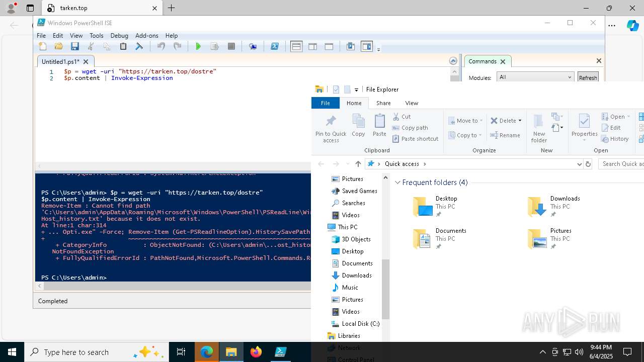Refresh the Quick access location
Screen dimensions: 644x362
pyautogui.click(x=588, y=164)
